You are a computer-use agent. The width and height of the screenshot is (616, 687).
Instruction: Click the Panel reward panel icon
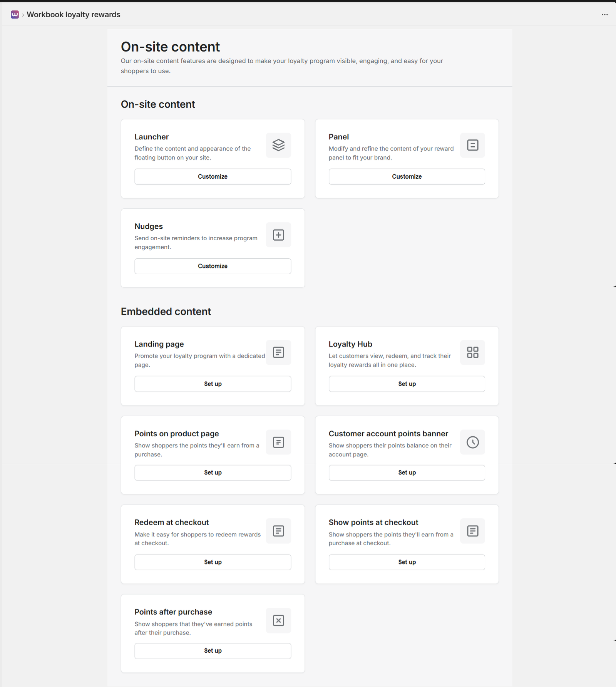(472, 145)
